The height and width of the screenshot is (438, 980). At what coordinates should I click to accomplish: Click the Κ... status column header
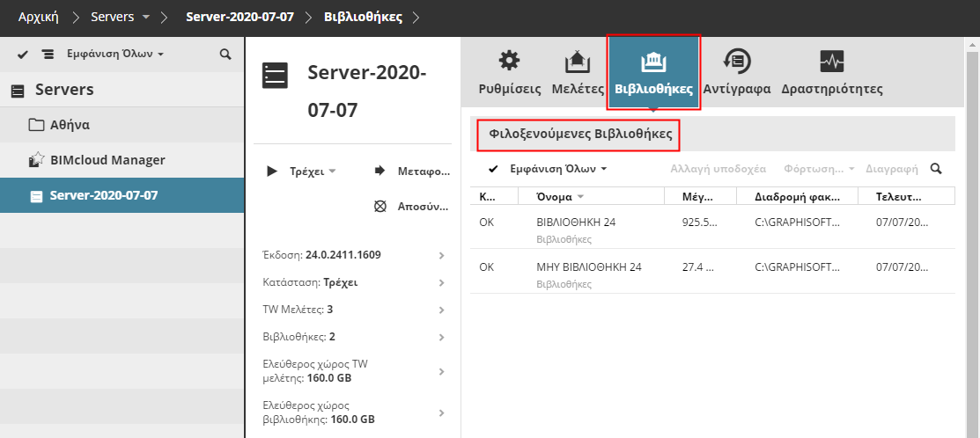(494, 196)
